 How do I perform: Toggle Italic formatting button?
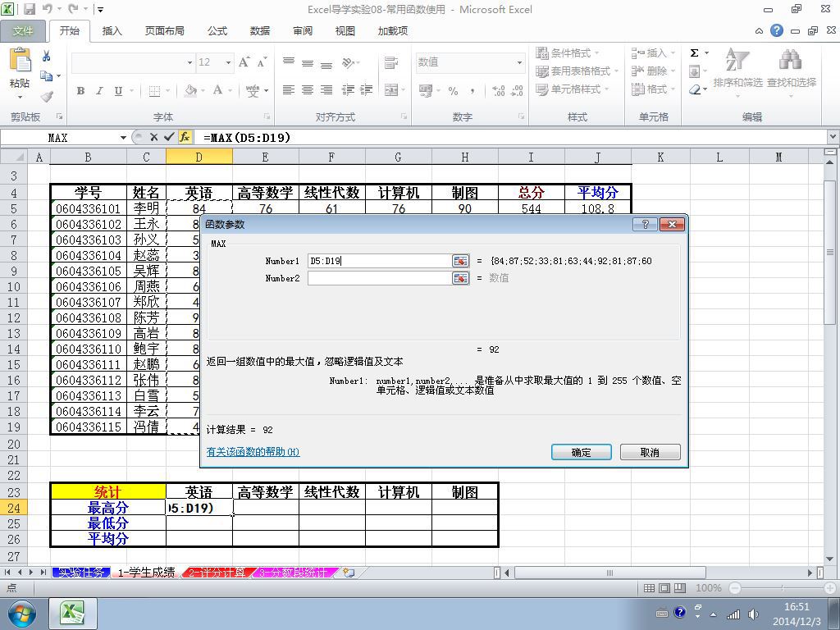pos(99,90)
